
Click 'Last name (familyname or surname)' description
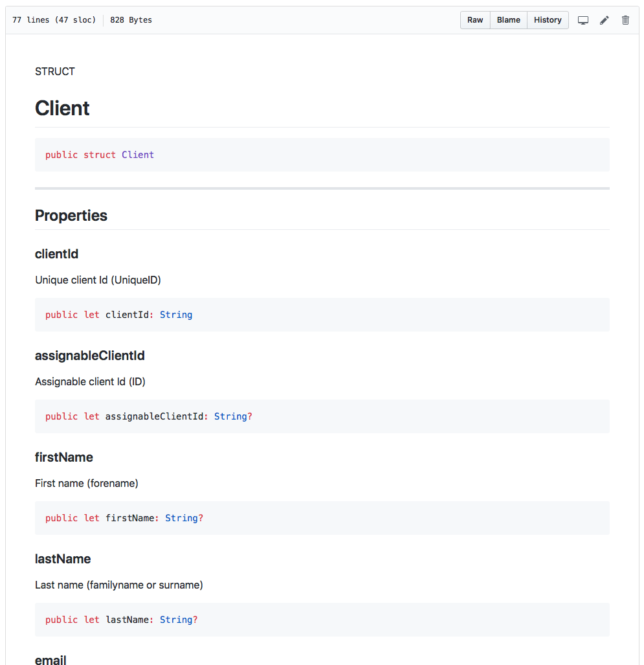pyautogui.click(x=119, y=585)
